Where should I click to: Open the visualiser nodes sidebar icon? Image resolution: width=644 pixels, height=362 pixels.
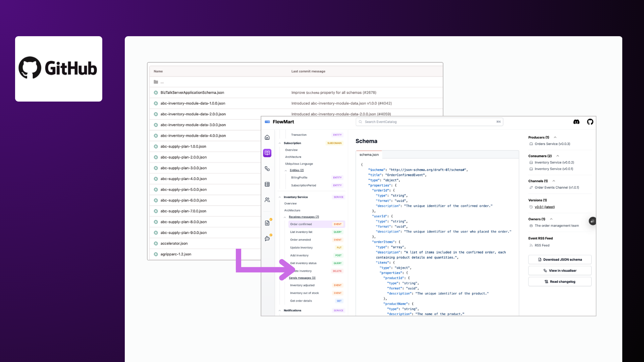tap(267, 169)
